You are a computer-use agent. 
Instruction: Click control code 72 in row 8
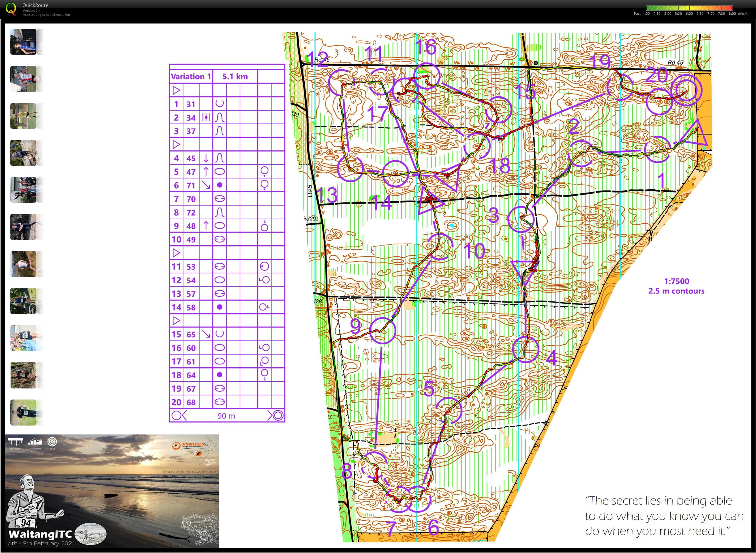[191, 212]
